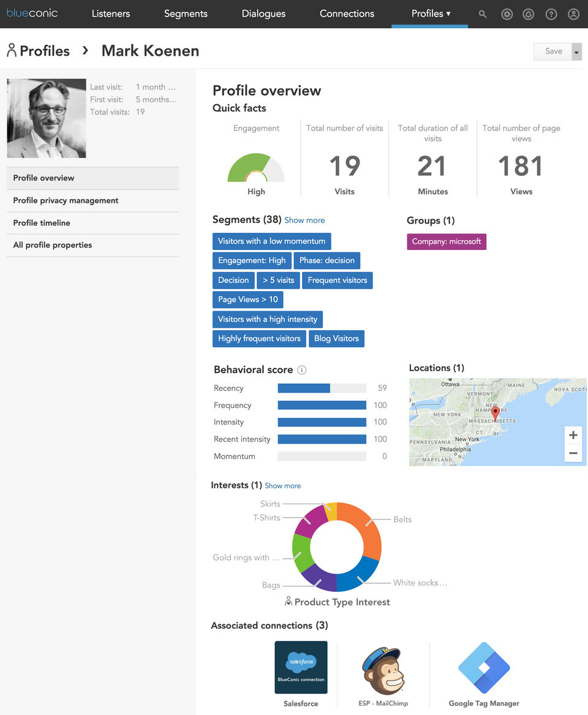588x715 pixels.
Task: Click Mark Koenen's profile photo
Action: [47, 119]
